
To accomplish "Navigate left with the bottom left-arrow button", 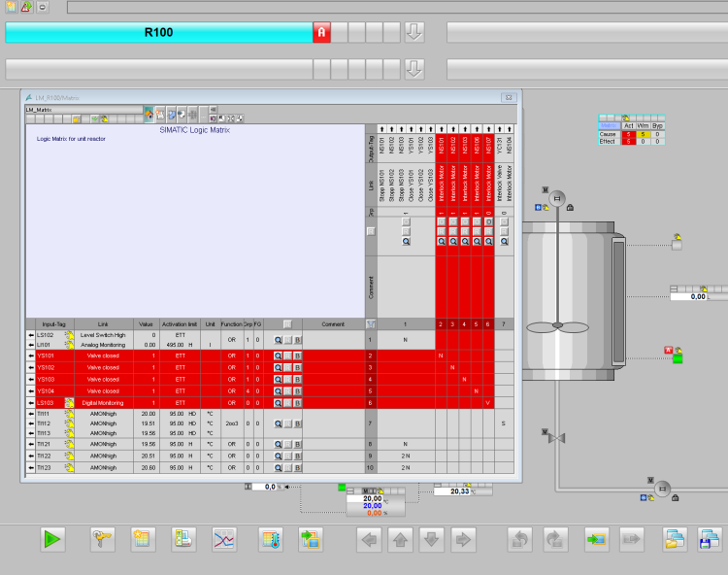I will coord(369,539).
